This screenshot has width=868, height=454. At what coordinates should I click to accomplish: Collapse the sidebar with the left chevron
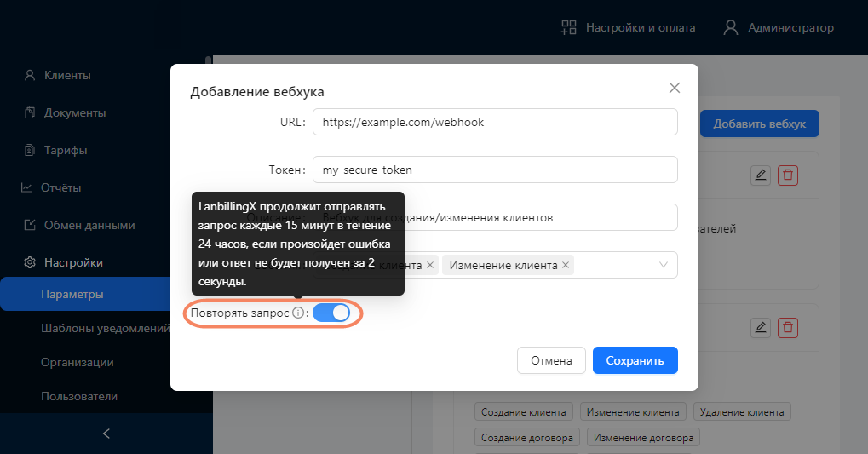pyautogui.click(x=106, y=434)
